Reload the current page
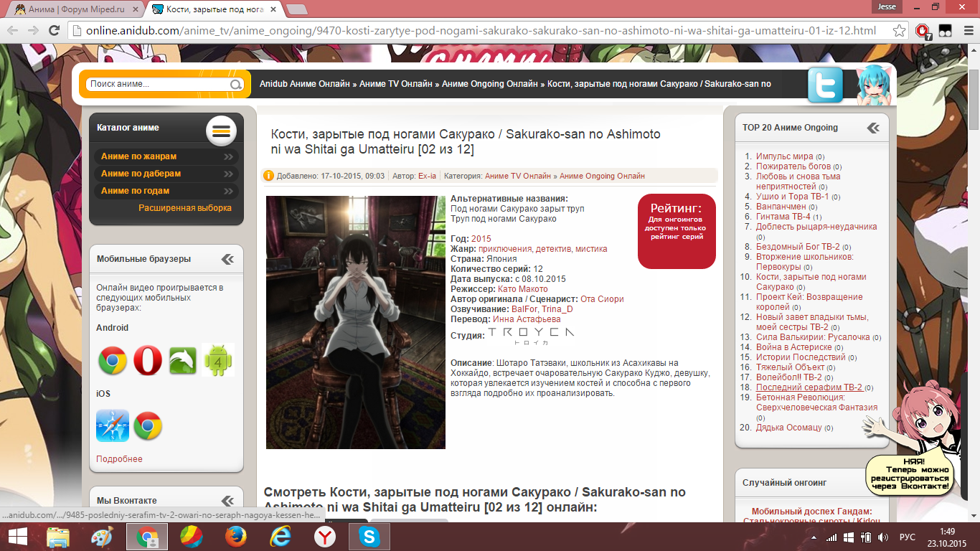The image size is (980, 551). [54, 31]
